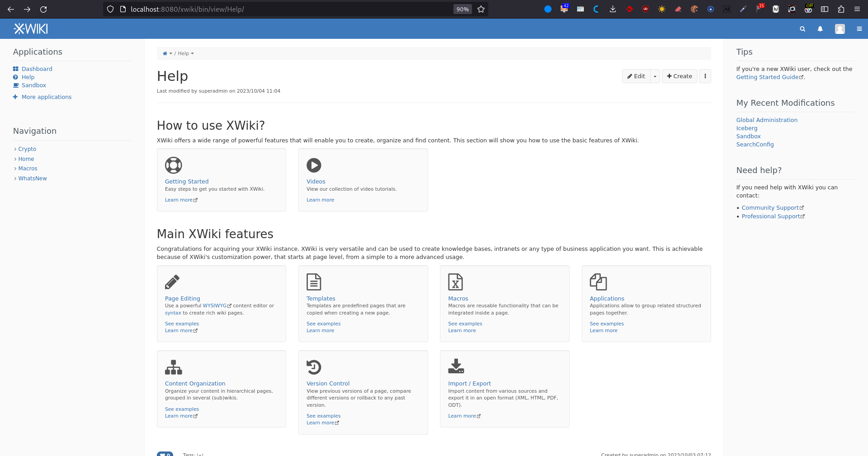Click the home breadcrumb icon
The height and width of the screenshot is (456, 868).
pyautogui.click(x=165, y=53)
